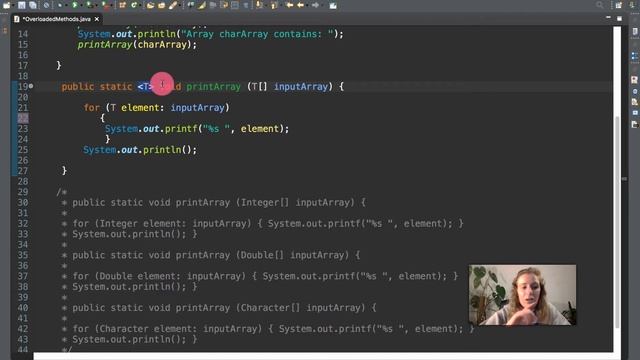The image size is (640, 360).
Task: Click the Open Perspective icon
Action: pos(619,5)
